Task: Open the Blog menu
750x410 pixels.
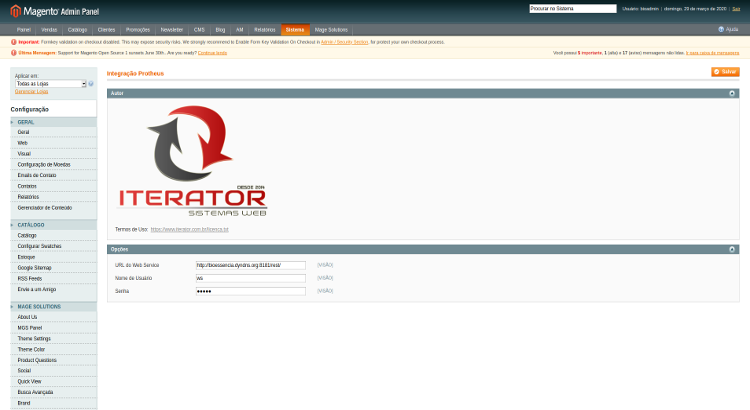Action: click(220, 30)
